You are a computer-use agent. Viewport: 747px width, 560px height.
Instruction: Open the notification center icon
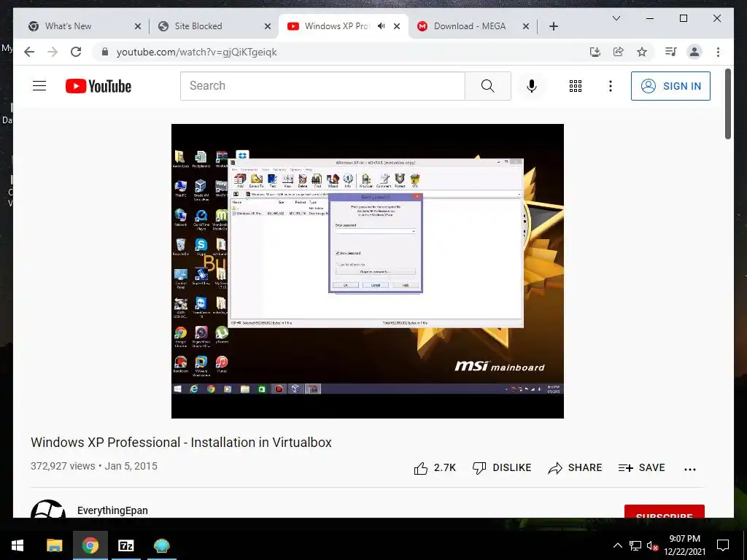click(x=723, y=545)
